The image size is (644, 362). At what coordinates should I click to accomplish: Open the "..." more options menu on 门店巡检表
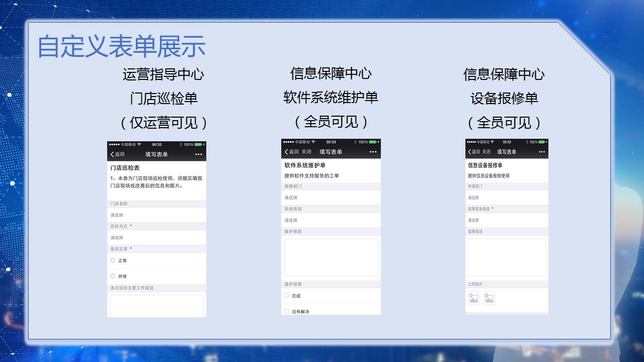[197, 154]
